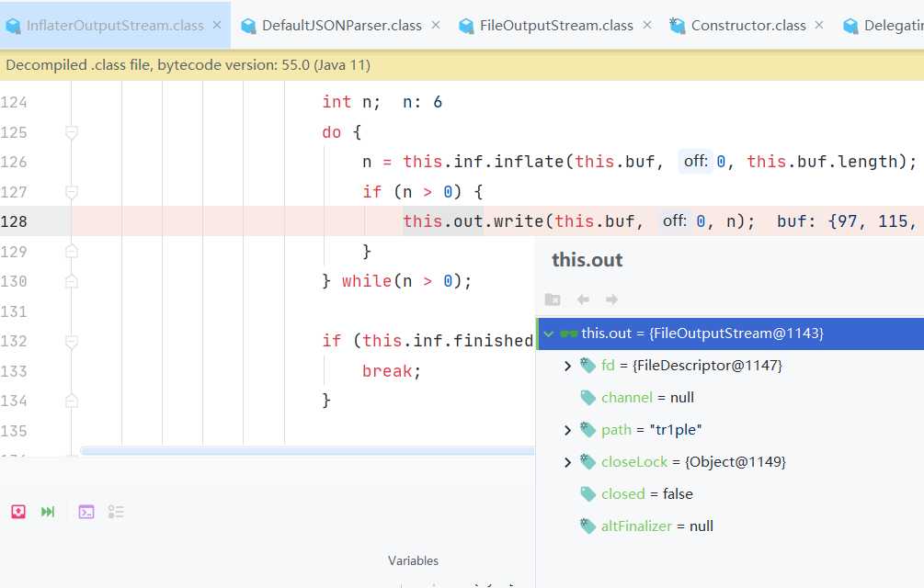The width and height of the screenshot is (924, 588).
Task: Toggle fold marker on line 134
Action: [x=72, y=401]
